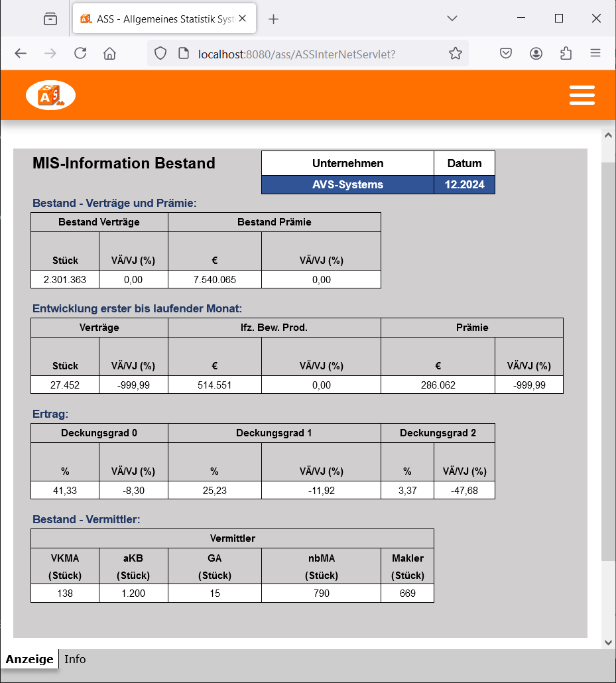Select the Bestand Prämie column header
The height and width of the screenshot is (683, 616).
tap(275, 222)
